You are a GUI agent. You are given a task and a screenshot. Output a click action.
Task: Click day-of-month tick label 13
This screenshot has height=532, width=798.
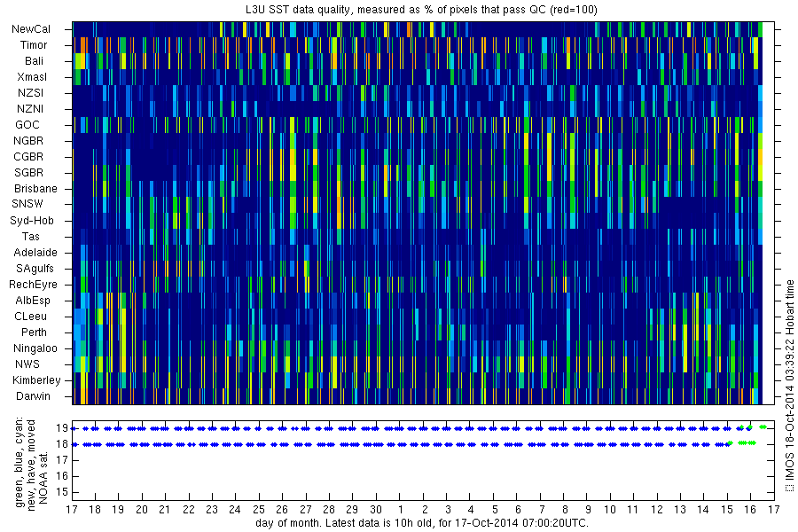click(680, 510)
